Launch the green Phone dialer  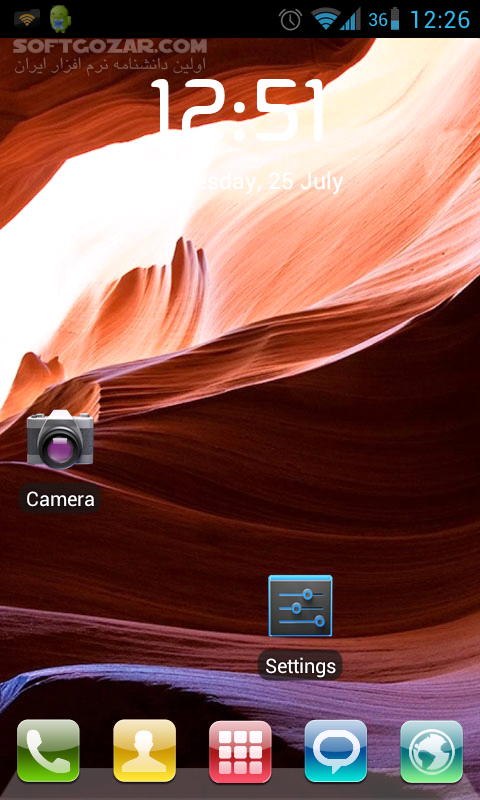pyautogui.click(x=48, y=751)
